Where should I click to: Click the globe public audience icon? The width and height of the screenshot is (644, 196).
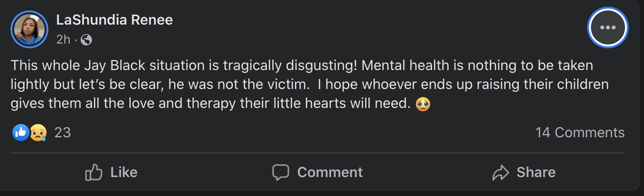(x=86, y=40)
